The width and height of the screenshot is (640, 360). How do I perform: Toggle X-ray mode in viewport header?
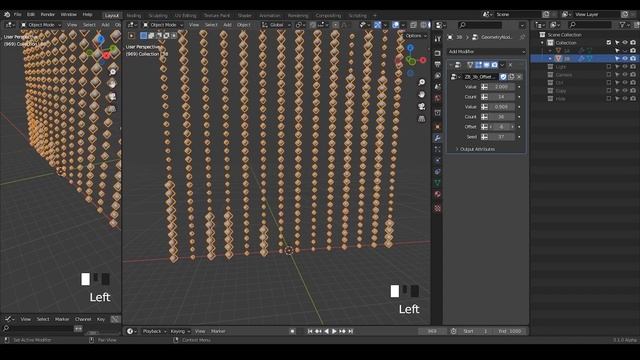[413, 25]
